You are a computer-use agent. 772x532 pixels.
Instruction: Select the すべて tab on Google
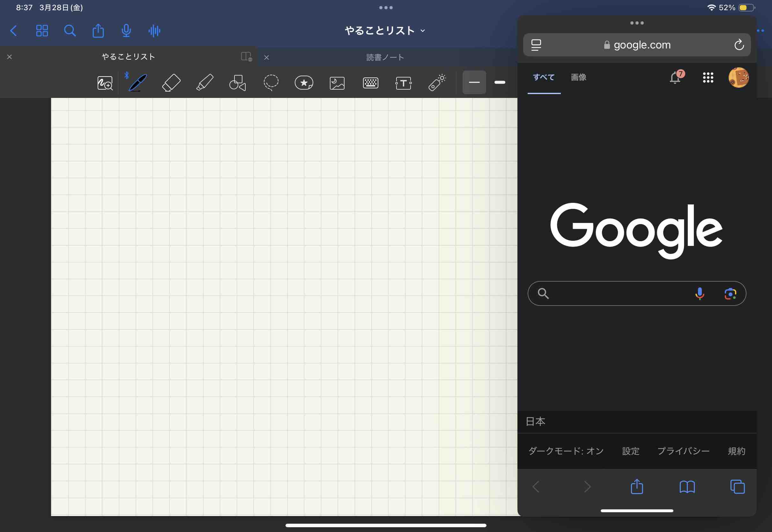(544, 77)
